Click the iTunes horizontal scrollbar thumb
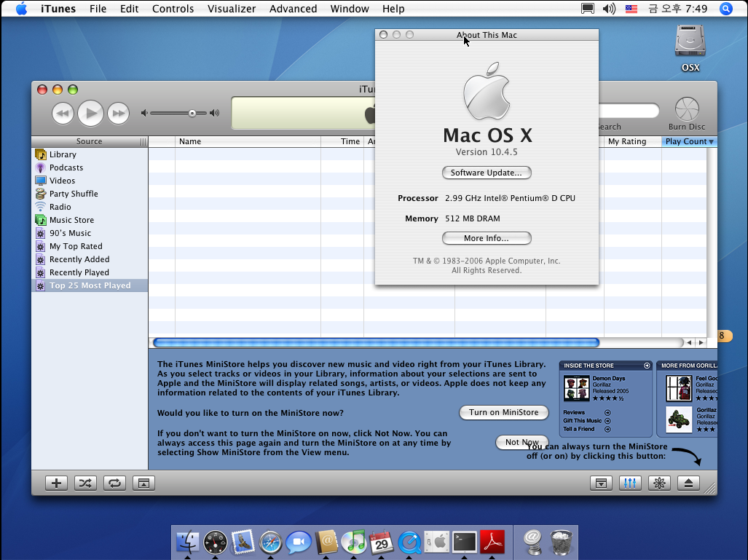This screenshot has height=560, width=748. point(376,342)
